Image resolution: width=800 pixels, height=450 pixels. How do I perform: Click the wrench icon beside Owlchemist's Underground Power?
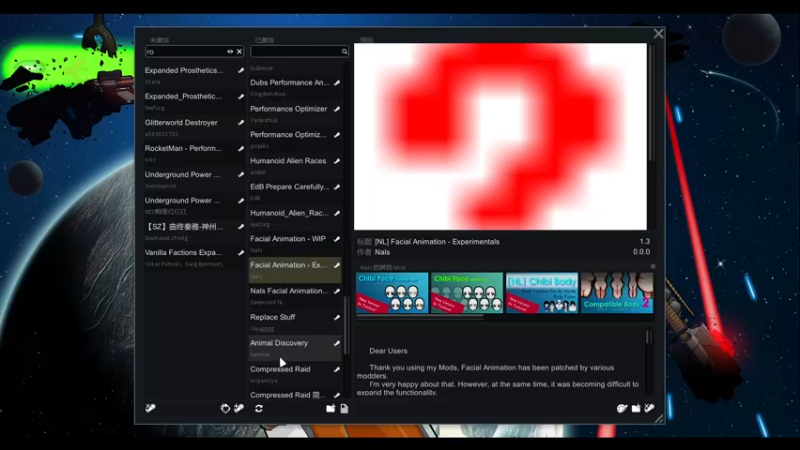coord(240,174)
